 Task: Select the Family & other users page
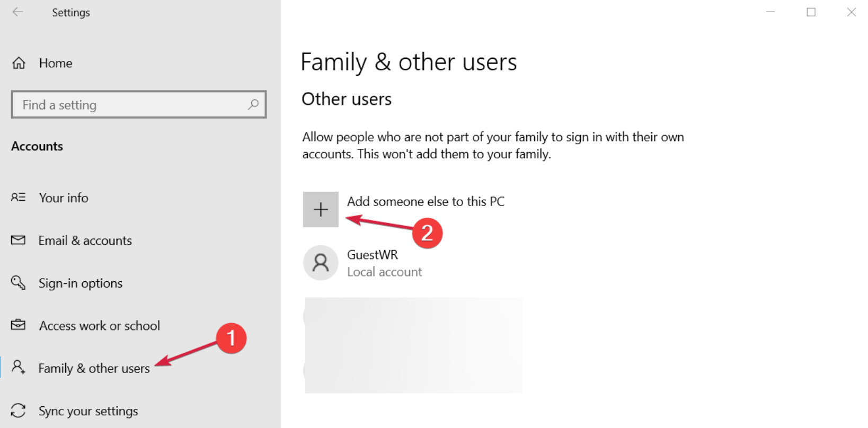94,368
